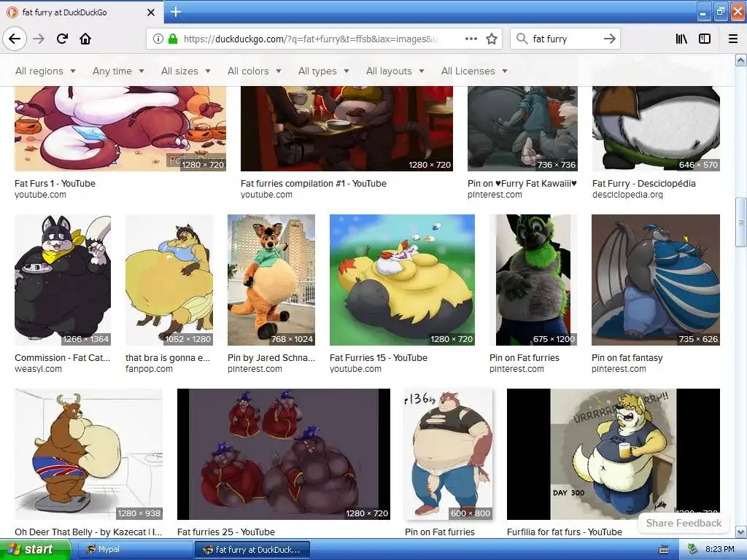Open the Pin on fat fantasy title
This screenshot has height=560, width=747.
(x=627, y=357)
